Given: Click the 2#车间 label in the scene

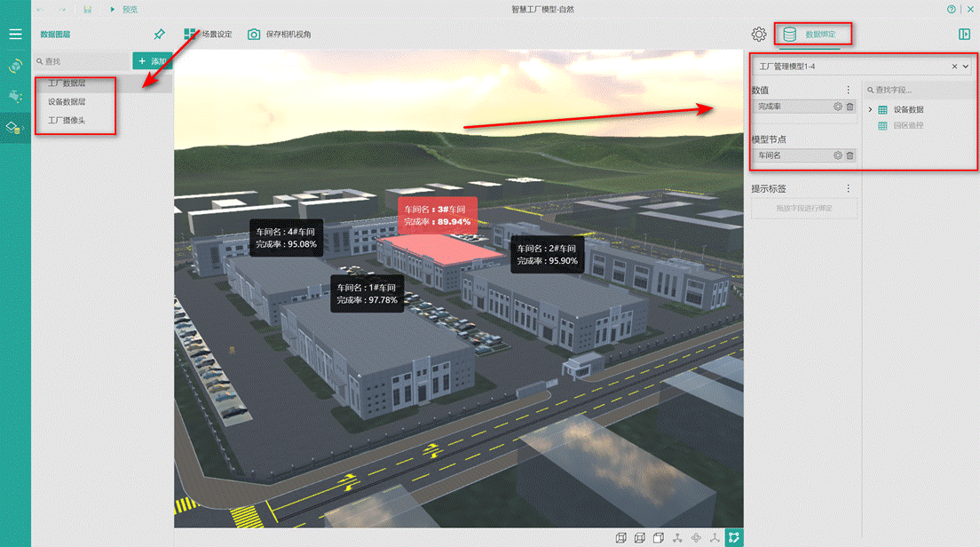Looking at the screenshot, I should (548, 255).
